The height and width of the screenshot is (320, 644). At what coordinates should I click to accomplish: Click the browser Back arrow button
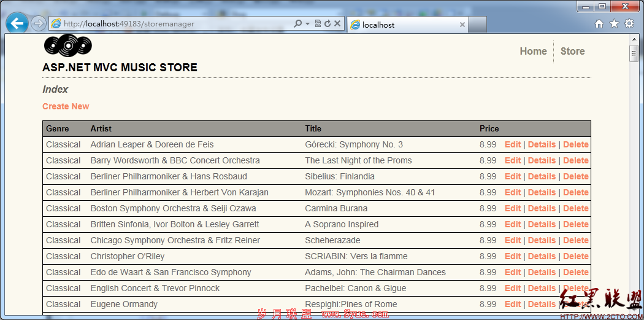click(17, 23)
